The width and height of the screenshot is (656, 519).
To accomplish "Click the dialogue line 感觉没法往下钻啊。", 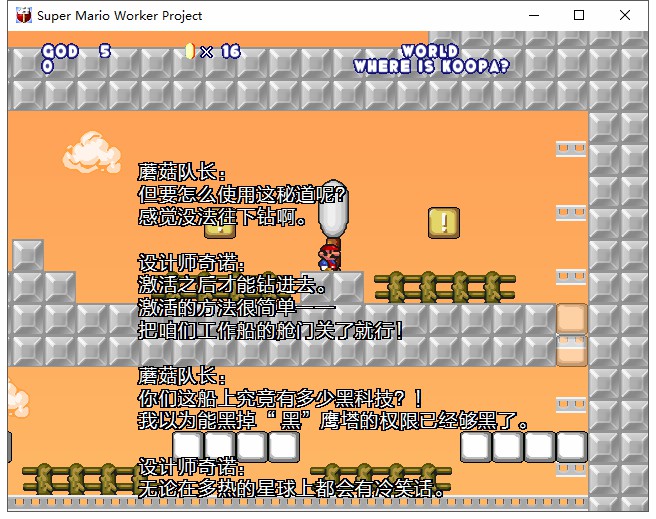I will [x=223, y=217].
